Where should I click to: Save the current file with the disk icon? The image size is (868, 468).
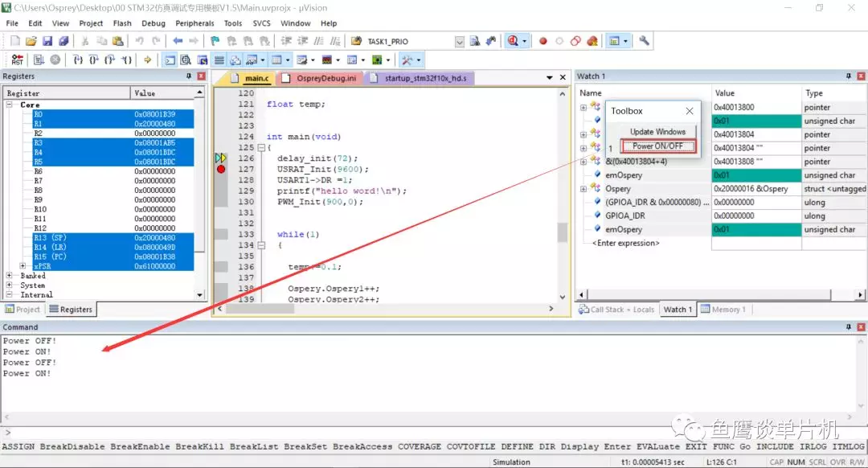point(47,41)
